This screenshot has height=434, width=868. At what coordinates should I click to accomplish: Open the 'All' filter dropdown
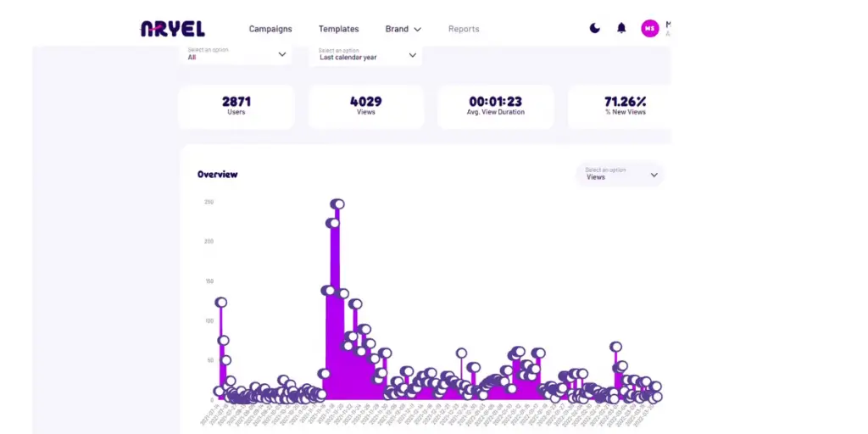[x=236, y=54]
